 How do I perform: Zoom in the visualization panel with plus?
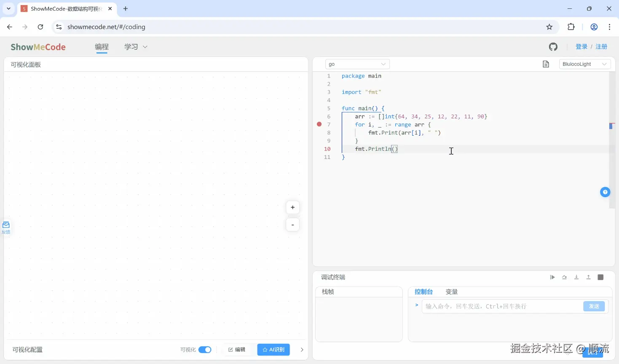[x=292, y=207]
